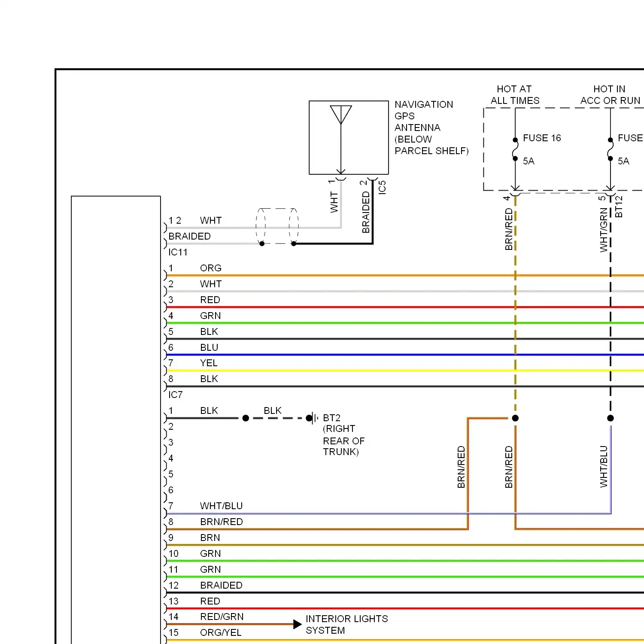Select the BT2 (RIGHT REAR OF TRUNK) label
The height and width of the screenshot is (644, 644).
point(343,434)
